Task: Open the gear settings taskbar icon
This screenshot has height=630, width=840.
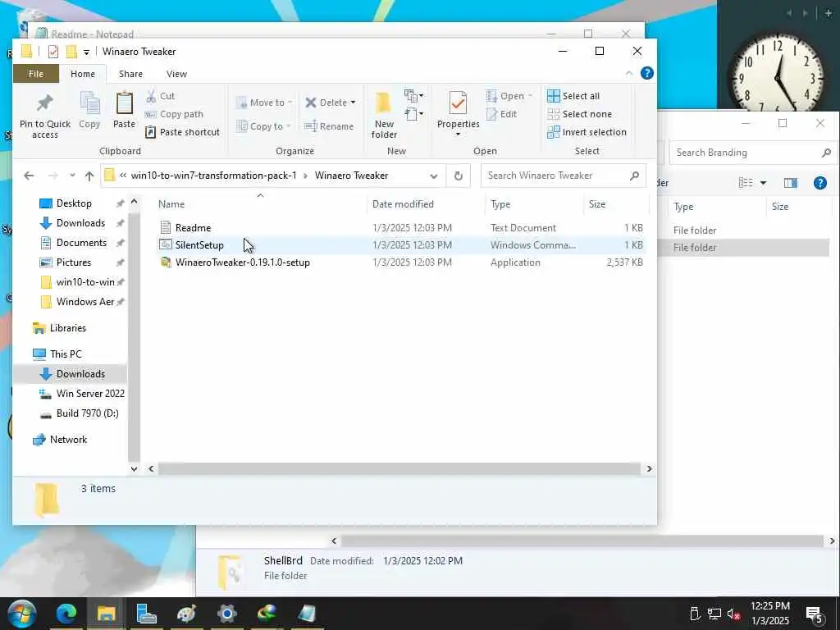Action: click(x=227, y=614)
